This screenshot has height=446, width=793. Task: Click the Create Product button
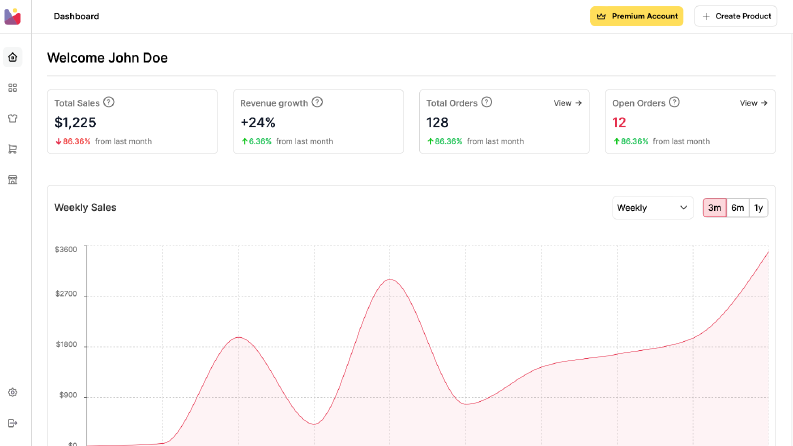tap(735, 16)
